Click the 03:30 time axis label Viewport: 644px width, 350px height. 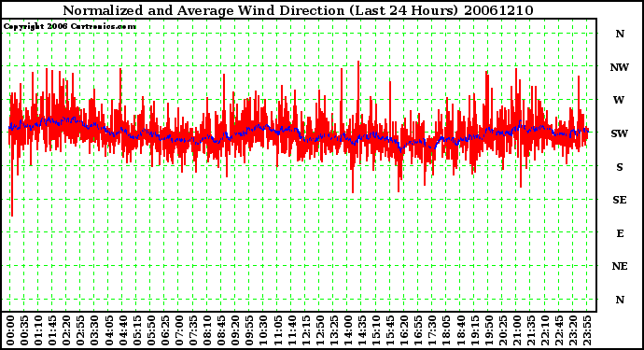pyautogui.click(x=94, y=330)
